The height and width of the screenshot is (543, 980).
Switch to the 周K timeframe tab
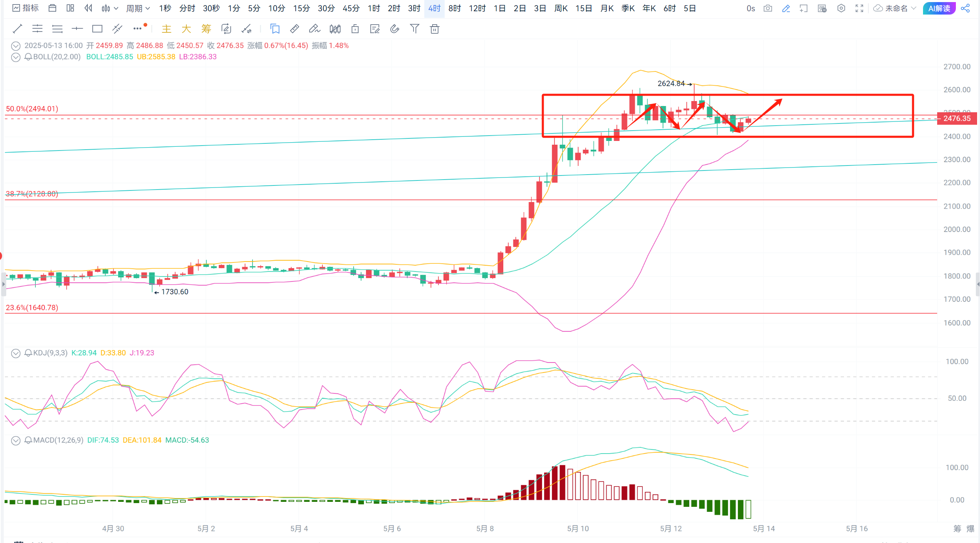[x=561, y=8]
